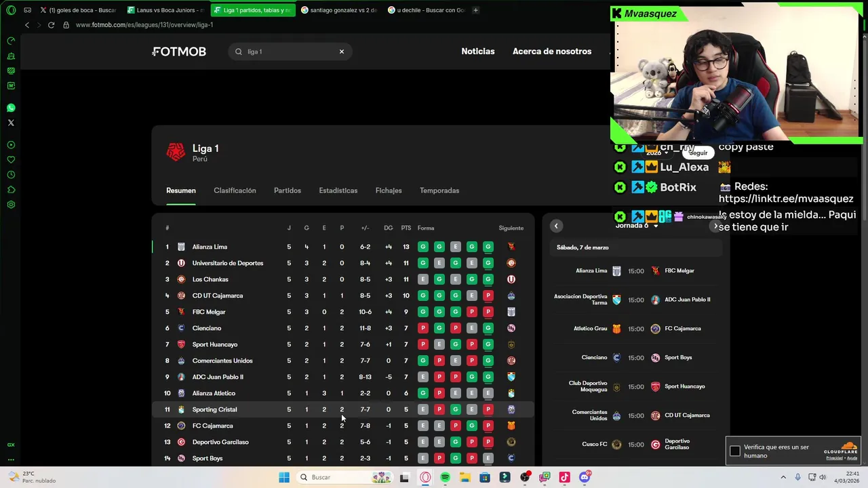
Task: Open the Alianza Lima vs FBC Melgar fixture
Action: pyautogui.click(x=636, y=270)
